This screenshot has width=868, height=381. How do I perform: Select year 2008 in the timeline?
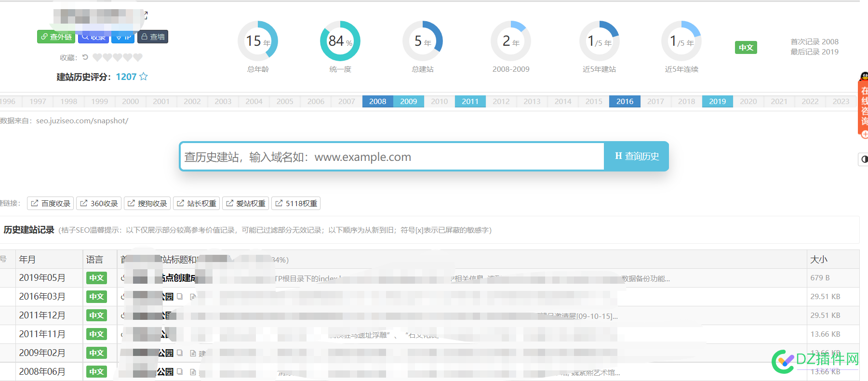tap(378, 101)
